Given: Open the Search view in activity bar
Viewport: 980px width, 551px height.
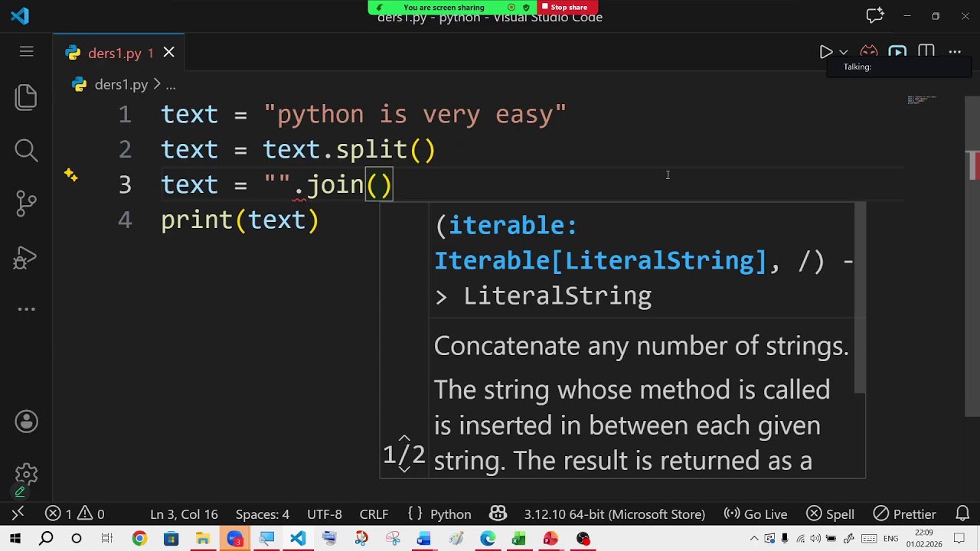Looking at the screenshot, I should click(26, 150).
